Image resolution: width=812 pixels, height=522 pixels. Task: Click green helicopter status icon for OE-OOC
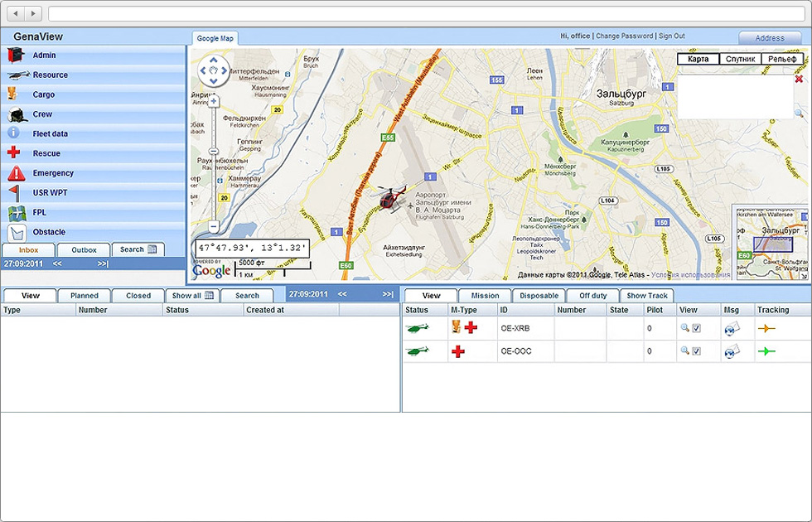[418, 351]
